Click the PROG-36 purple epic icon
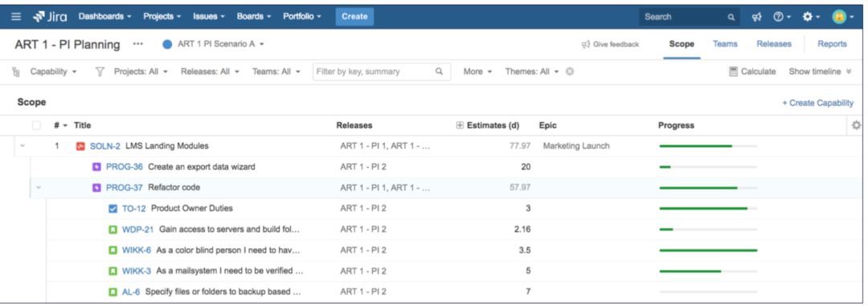This screenshot has width=868, height=306. pyautogui.click(x=97, y=167)
